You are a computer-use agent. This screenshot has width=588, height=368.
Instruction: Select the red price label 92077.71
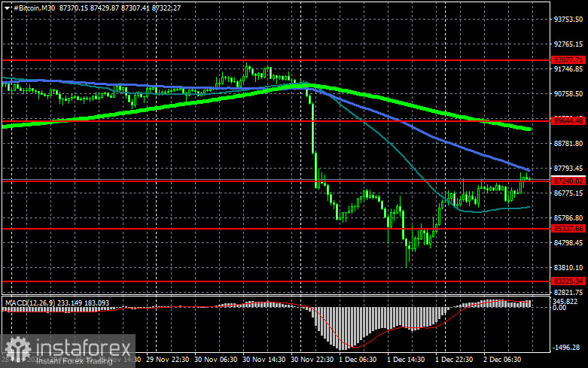coord(568,60)
